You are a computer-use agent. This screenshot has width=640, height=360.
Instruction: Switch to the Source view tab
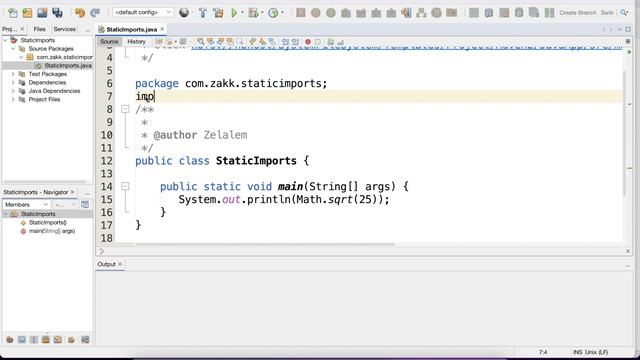pyautogui.click(x=109, y=42)
